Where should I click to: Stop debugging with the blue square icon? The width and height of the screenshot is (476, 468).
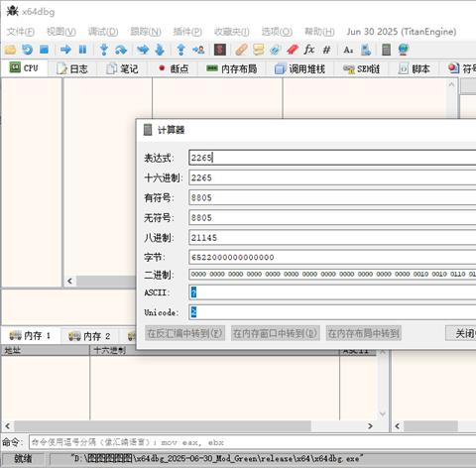tap(44, 50)
